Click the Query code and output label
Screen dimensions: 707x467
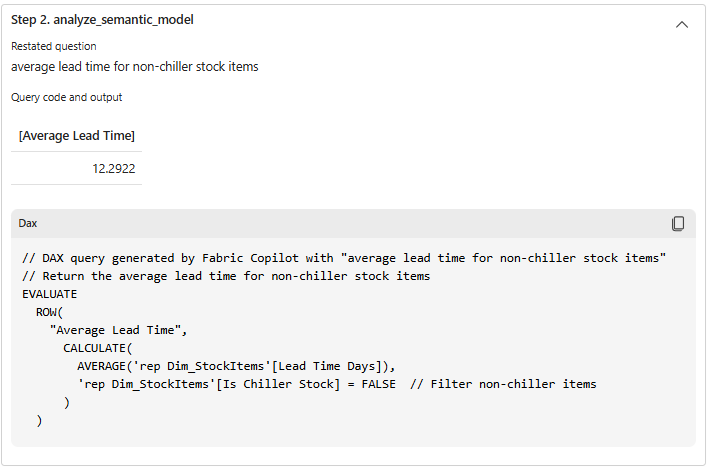[67, 97]
